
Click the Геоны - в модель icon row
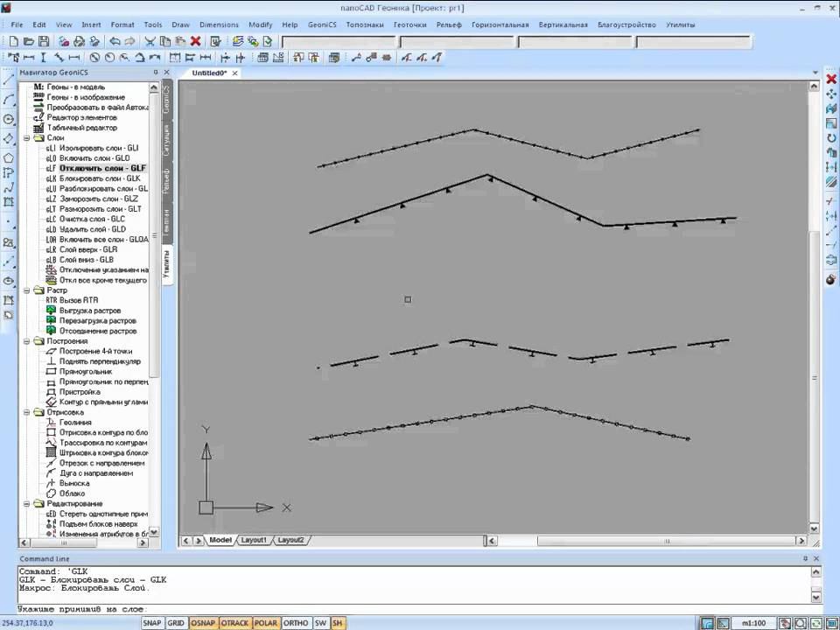click(69, 87)
